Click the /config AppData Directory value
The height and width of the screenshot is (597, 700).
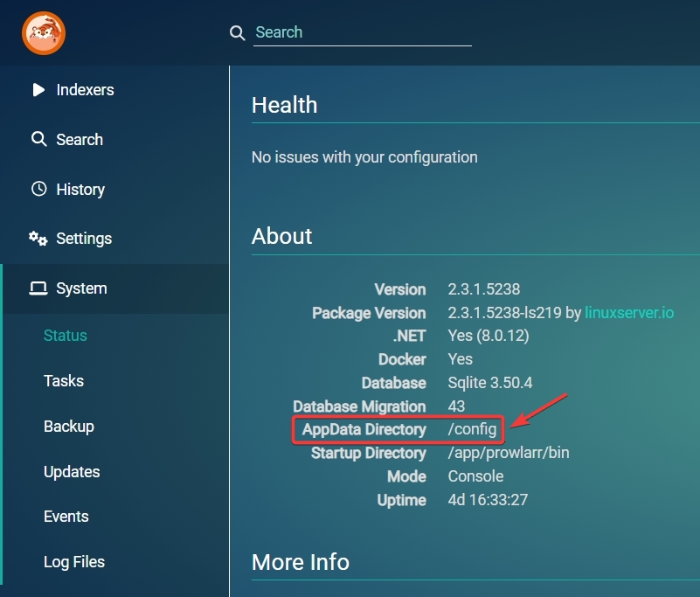pos(472,429)
